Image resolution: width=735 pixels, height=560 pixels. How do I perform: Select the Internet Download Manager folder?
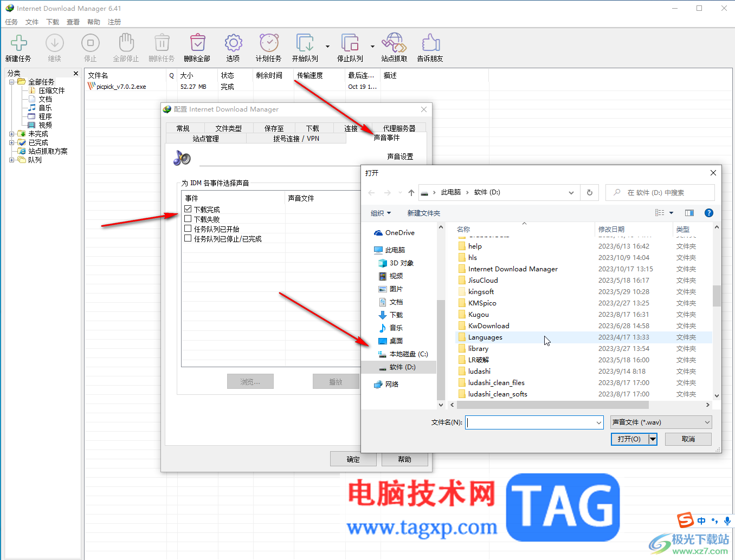584,269
